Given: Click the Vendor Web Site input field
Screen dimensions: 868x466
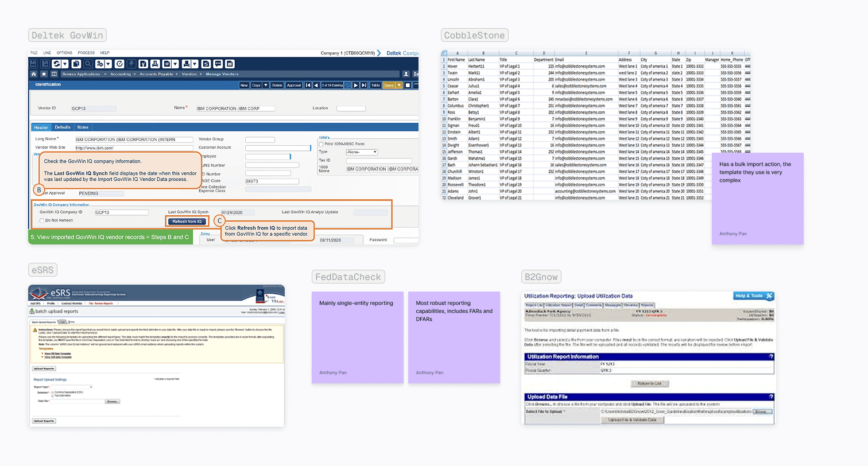Looking at the screenshot, I should point(134,147).
